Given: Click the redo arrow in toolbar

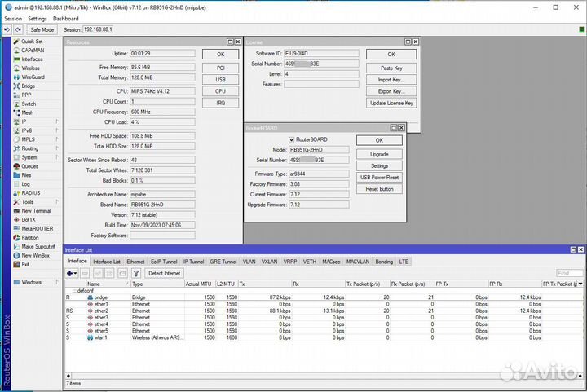Looking at the screenshot, I should click(x=18, y=29).
